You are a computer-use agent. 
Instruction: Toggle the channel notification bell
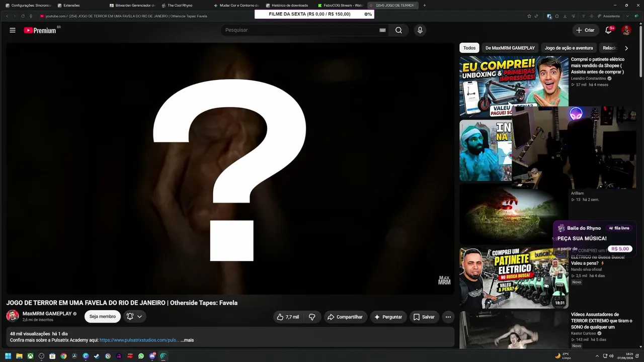tap(130, 317)
